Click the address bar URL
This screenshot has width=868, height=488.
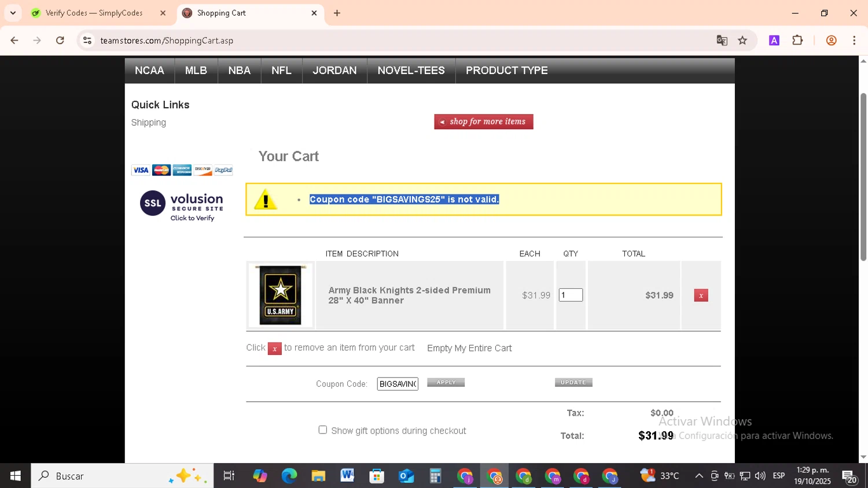167,41
